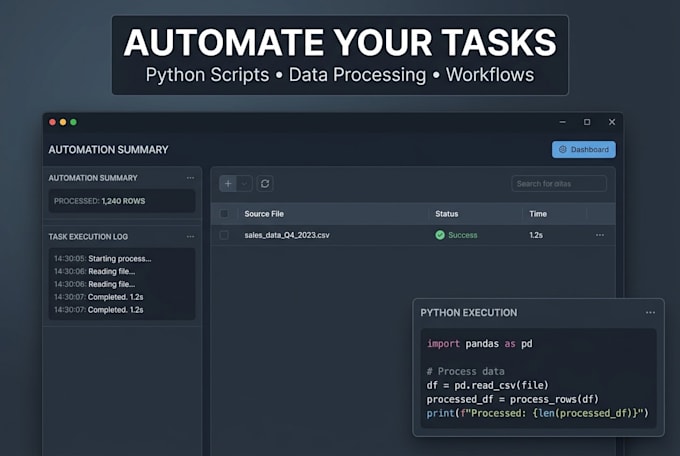
Task: Maximize the window using square icon
Action: 587,122
